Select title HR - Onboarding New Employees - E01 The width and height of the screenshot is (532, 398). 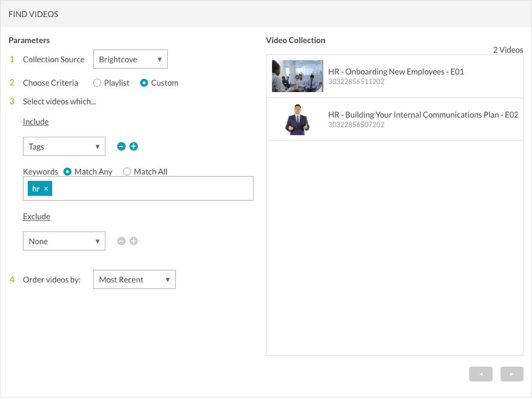pos(396,71)
